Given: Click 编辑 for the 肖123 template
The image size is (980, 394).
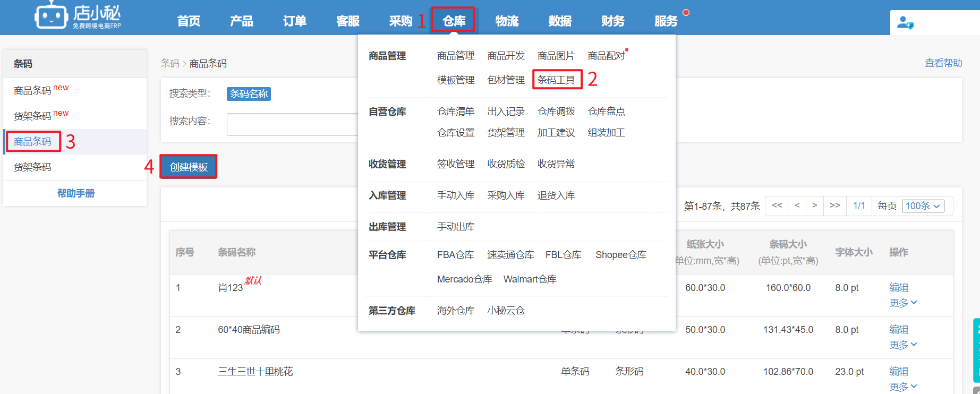Looking at the screenshot, I should 899,287.
